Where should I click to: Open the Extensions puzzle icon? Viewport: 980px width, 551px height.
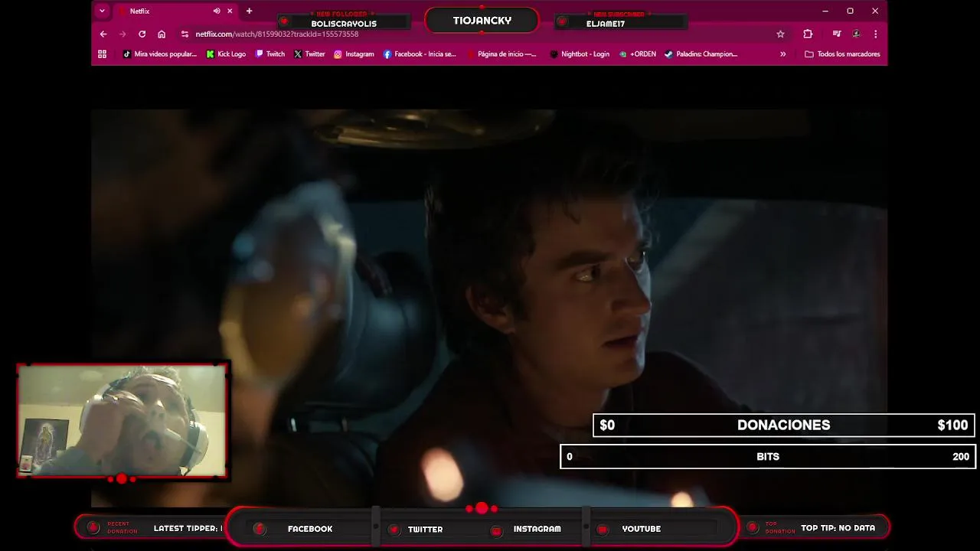(x=808, y=34)
